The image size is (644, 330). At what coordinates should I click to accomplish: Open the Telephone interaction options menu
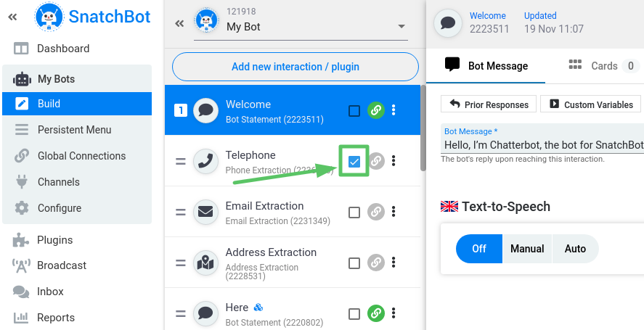click(x=394, y=161)
